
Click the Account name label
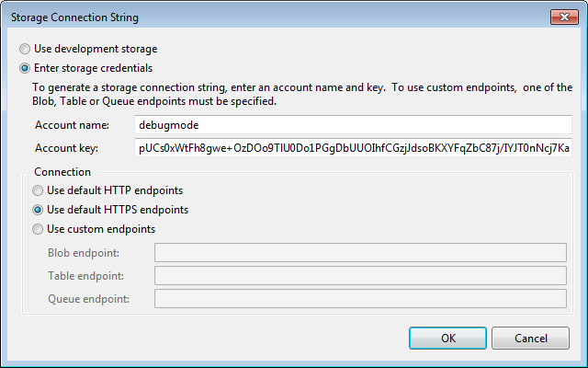[73, 124]
